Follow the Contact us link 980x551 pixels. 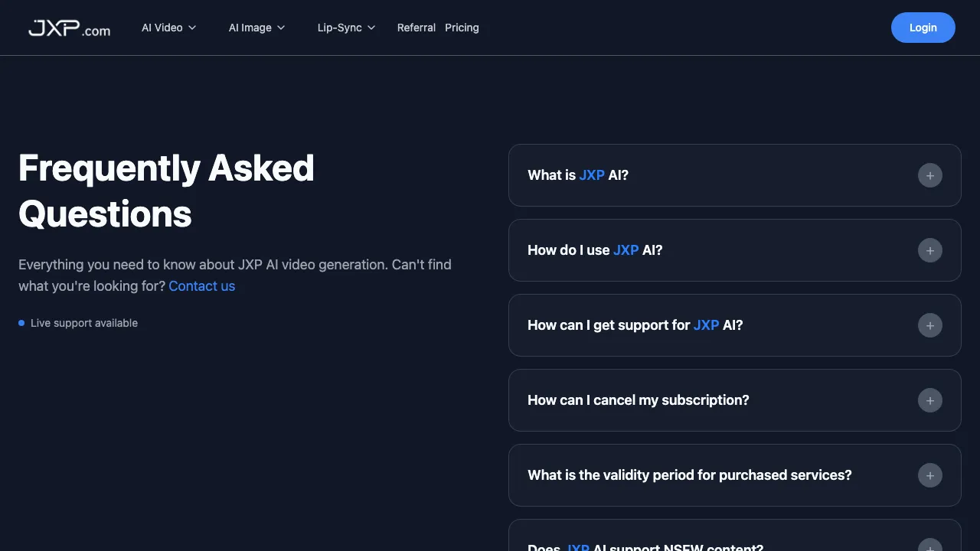coord(202,286)
